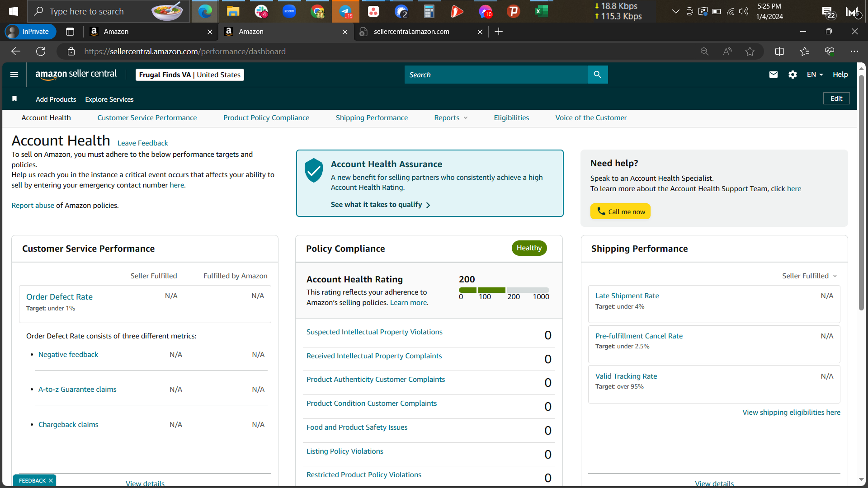Open the Seller Central hamburger menu
The width and height of the screenshot is (868, 488).
[x=14, y=75]
